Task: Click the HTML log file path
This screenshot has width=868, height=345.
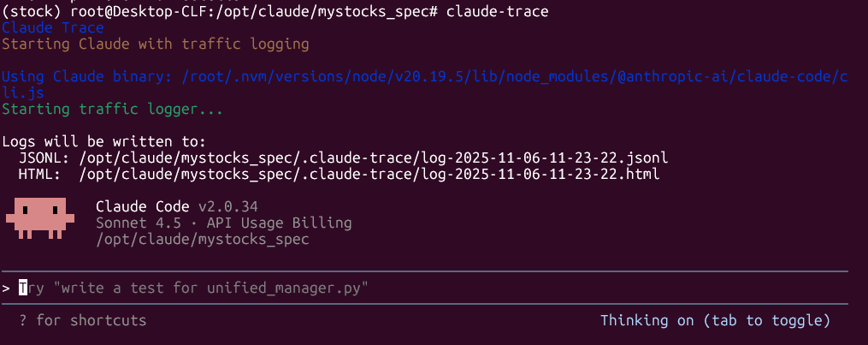Action: tap(369, 175)
